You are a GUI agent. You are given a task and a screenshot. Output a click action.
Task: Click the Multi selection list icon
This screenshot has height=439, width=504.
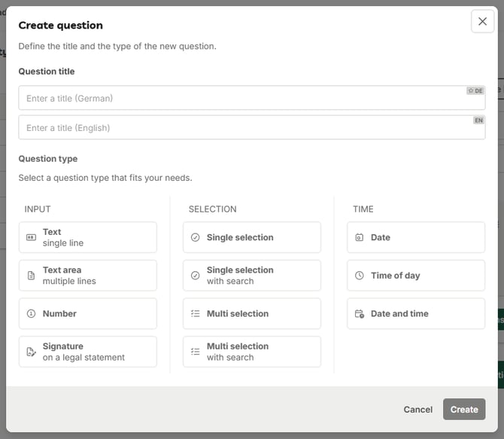(195, 313)
